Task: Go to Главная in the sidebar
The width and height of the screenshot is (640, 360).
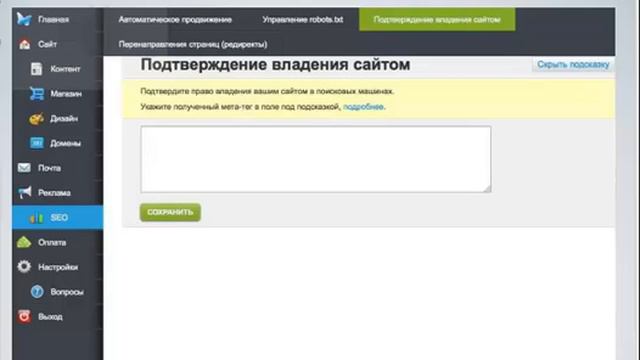Action: tap(53, 19)
